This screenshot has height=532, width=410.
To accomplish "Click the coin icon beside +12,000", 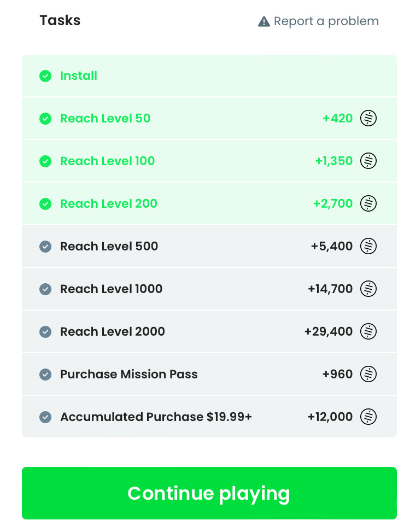I will coord(368,417).
